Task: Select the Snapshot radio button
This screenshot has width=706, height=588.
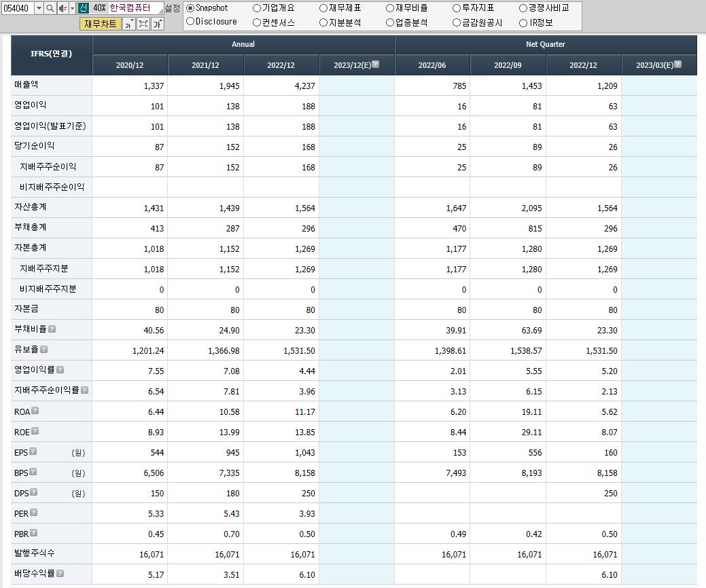Action: click(x=190, y=8)
